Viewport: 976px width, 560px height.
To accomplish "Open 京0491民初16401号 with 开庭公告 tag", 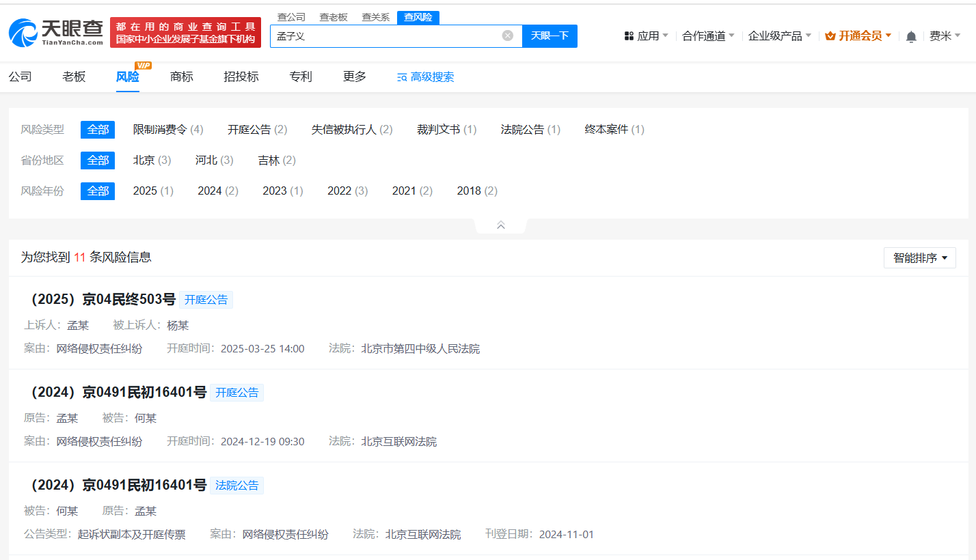I will point(116,393).
